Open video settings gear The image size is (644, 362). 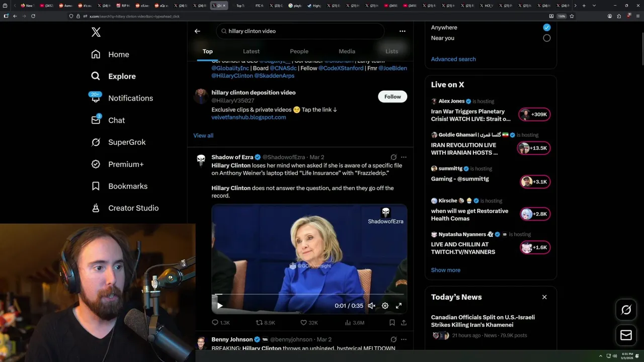[385, 306]
